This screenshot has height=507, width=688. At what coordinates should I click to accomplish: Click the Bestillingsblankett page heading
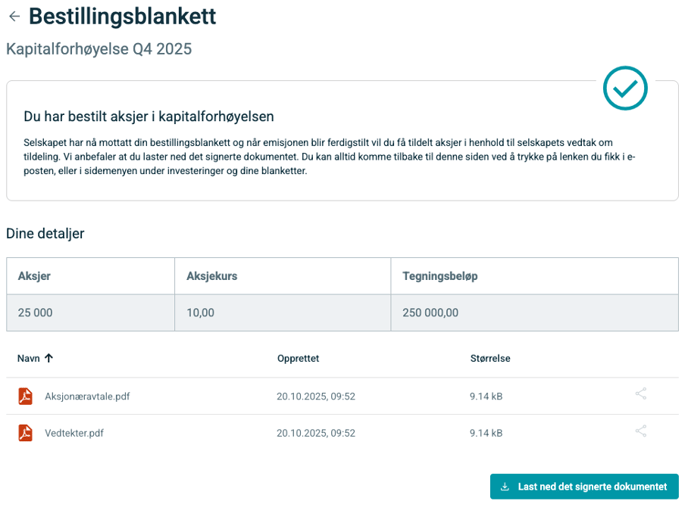coord(122,16)
